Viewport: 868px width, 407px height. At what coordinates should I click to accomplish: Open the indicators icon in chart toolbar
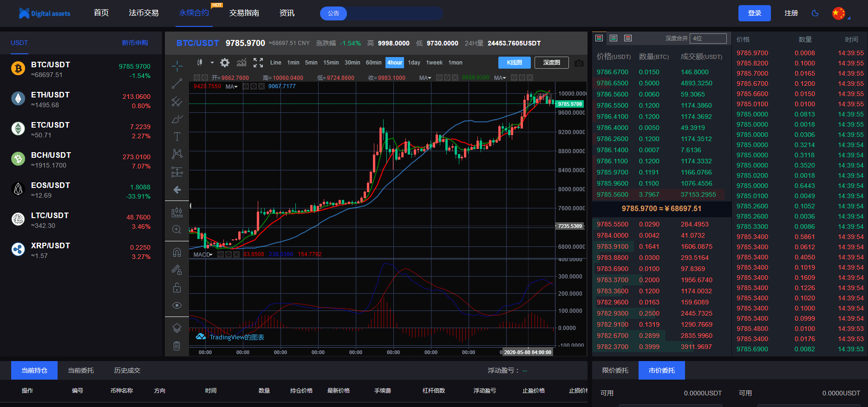coord(241,63)
